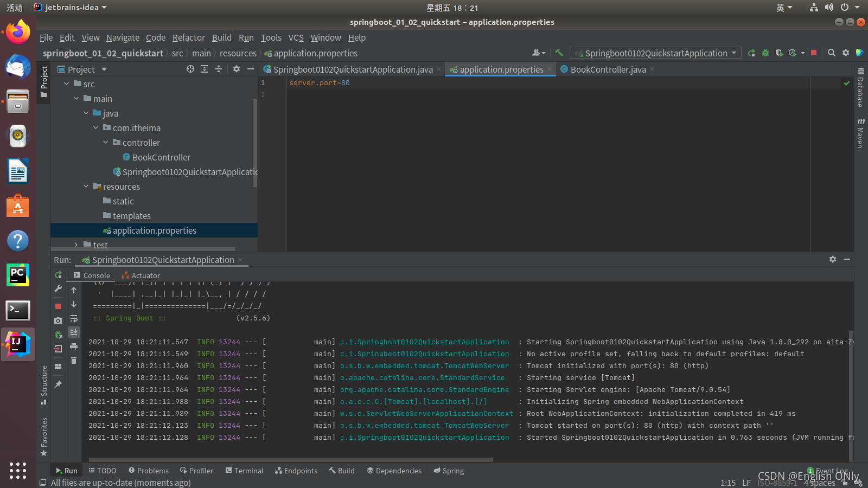This screenshot has height=488, width=868.
Task: Run with Coverage from the main toolbar
Action: click(779, 53)
